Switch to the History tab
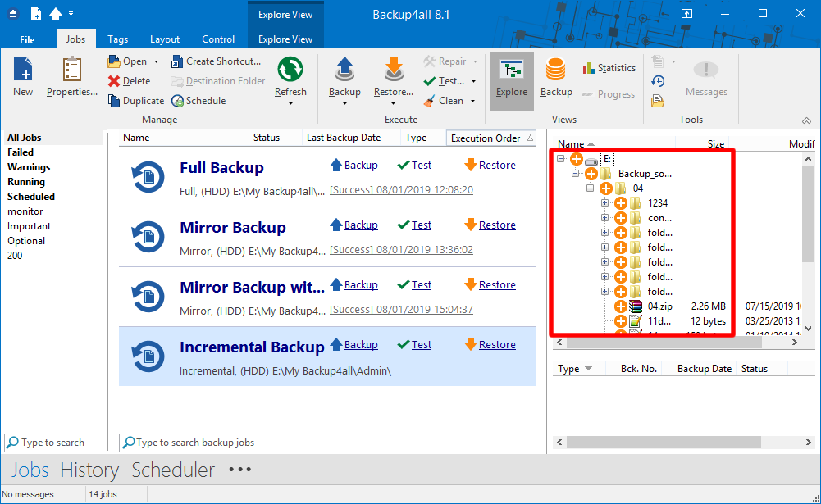Viewport: 821px width, 504px height. tap(89, 470)
